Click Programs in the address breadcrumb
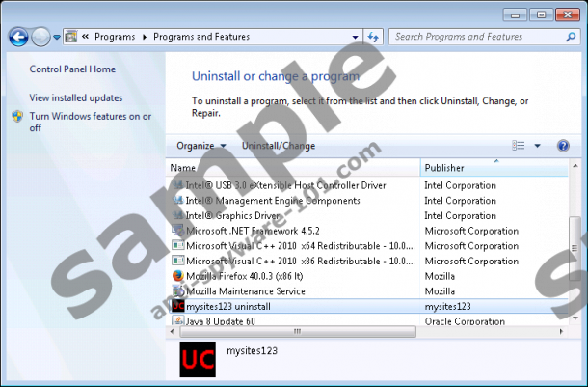Screen dimensions: 588x387 tap(115, 37)
